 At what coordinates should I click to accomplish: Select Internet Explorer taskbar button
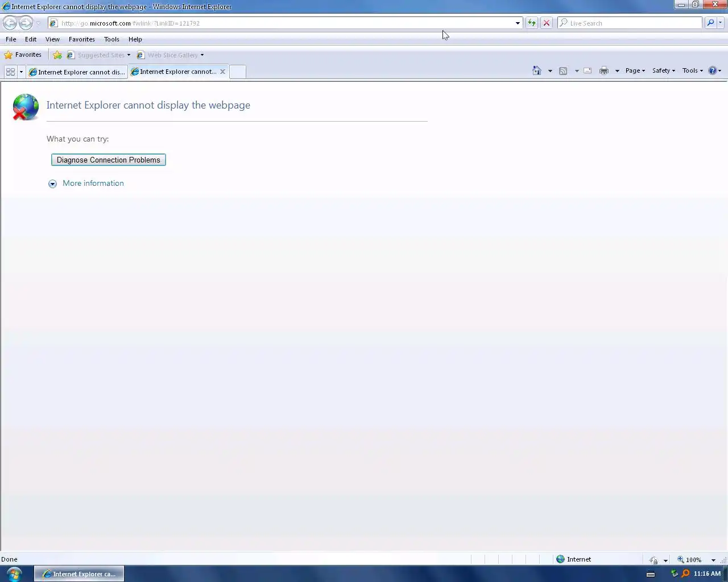click(79, 574)
